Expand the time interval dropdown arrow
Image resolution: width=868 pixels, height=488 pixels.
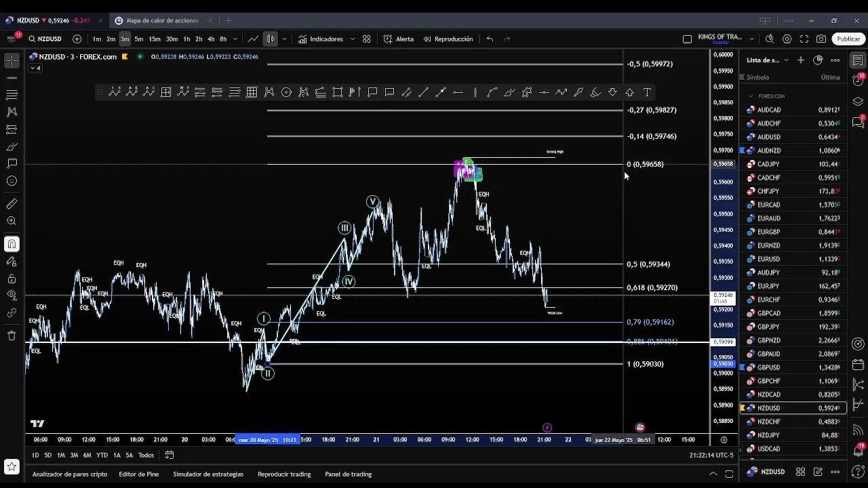pyautogui.click(x=235, y=39)
